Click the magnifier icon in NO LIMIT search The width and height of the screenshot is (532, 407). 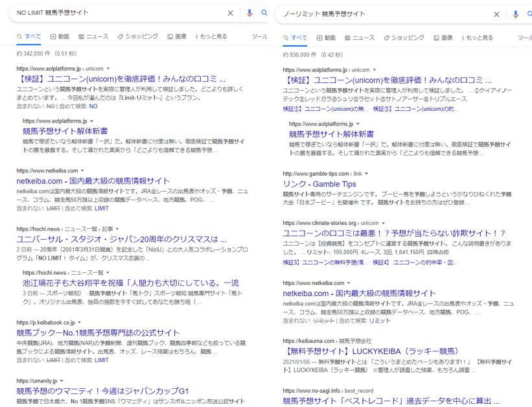[264, 13]
